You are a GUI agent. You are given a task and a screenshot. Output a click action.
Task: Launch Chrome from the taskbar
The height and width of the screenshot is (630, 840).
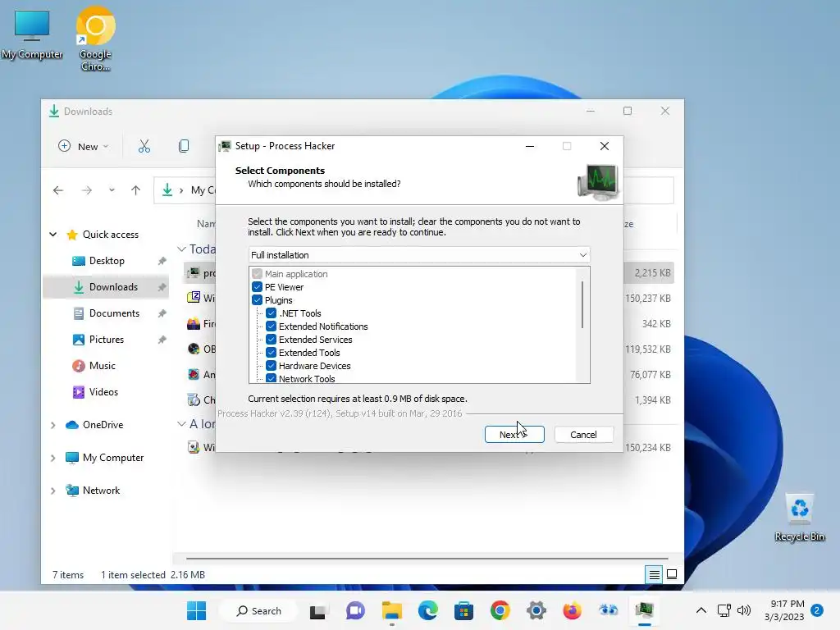(500, 610)
